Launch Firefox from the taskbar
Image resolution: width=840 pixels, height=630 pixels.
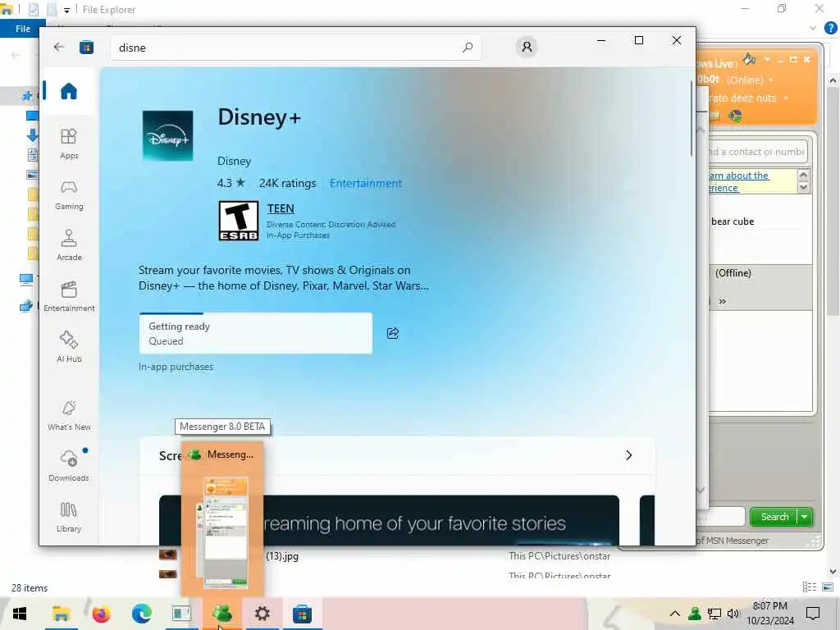tap(101, 614)
